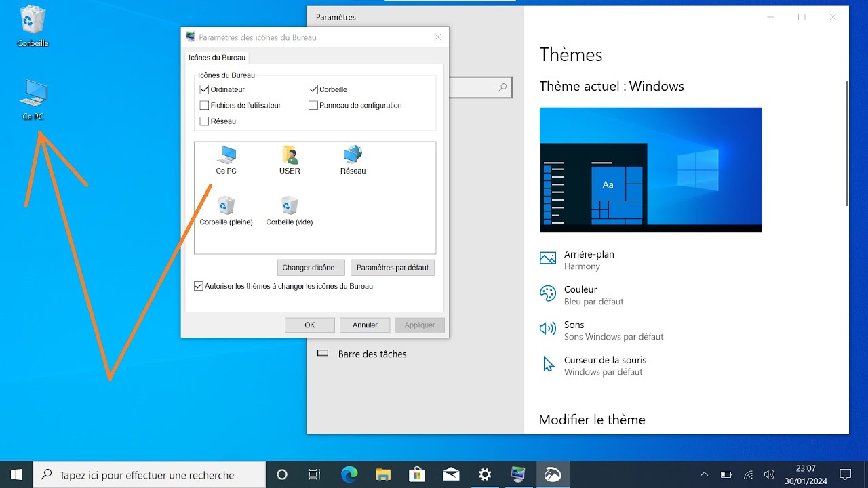Uncheck the Corbeille checkbox
The image size is (868, 488).
click(x=313, y=89)
